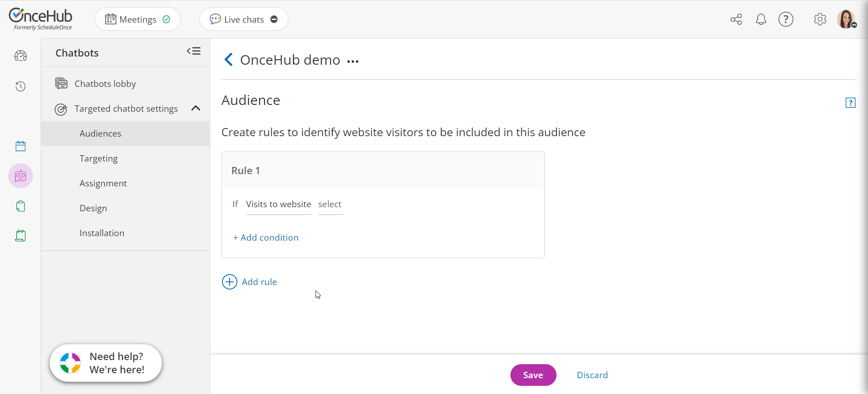Open OnceHub demo three-dots menu
Image resolution: width=868 pixels, height=394 pixels.
point(353,62)
